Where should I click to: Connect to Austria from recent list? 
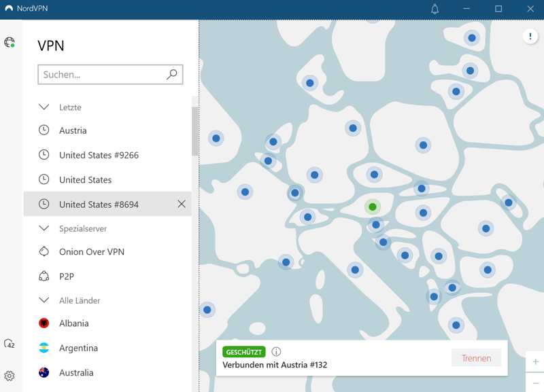(73, 130)
